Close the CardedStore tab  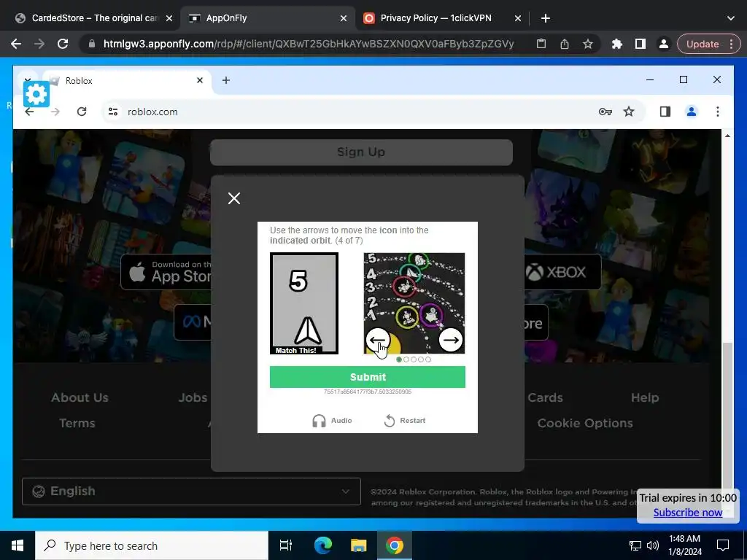pyautogui.click(x=169, y=18)
